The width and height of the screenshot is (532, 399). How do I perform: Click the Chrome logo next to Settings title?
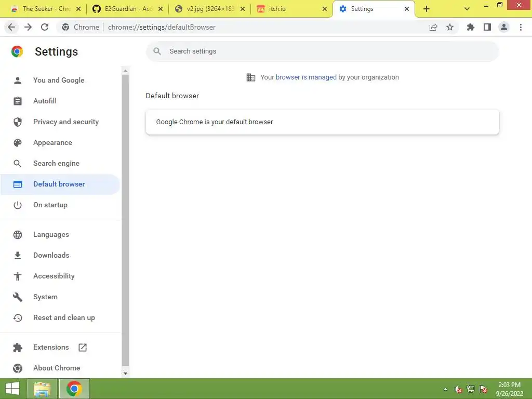point(17,51)
